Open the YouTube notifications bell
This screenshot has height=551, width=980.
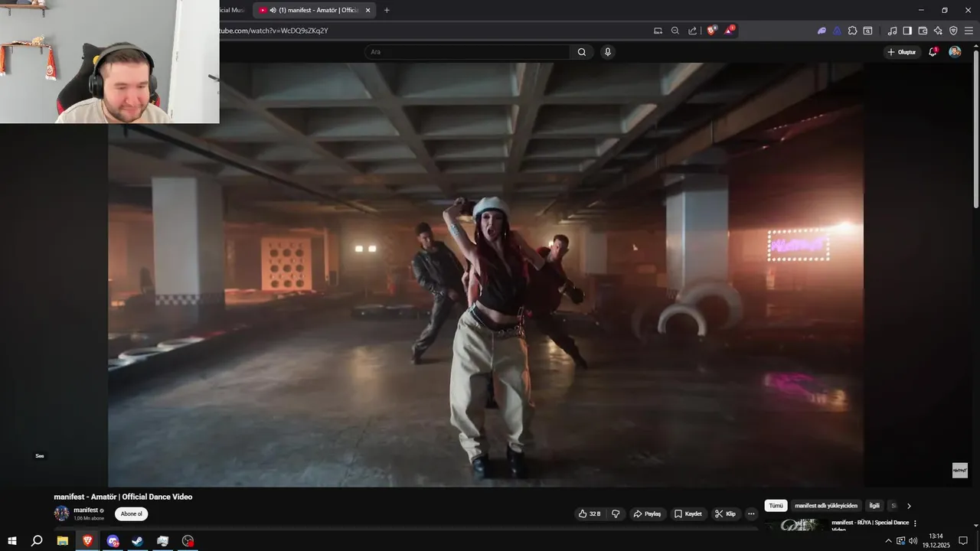point(933,52)
